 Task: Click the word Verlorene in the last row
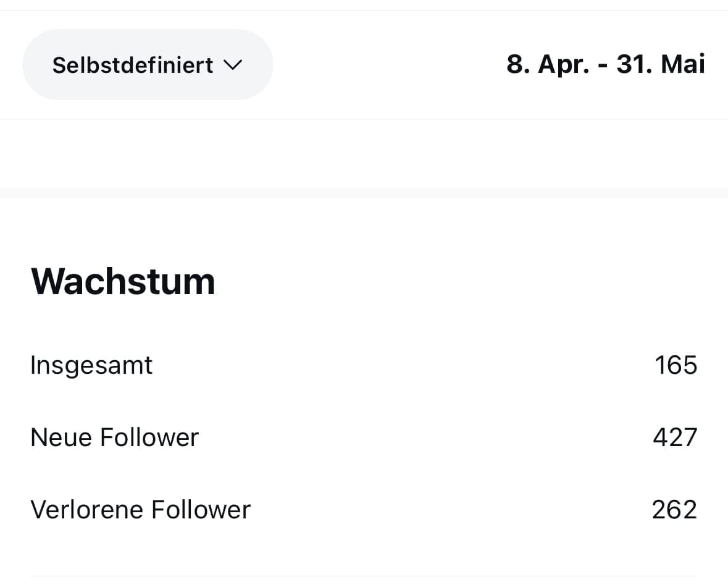tap(86, 510)
